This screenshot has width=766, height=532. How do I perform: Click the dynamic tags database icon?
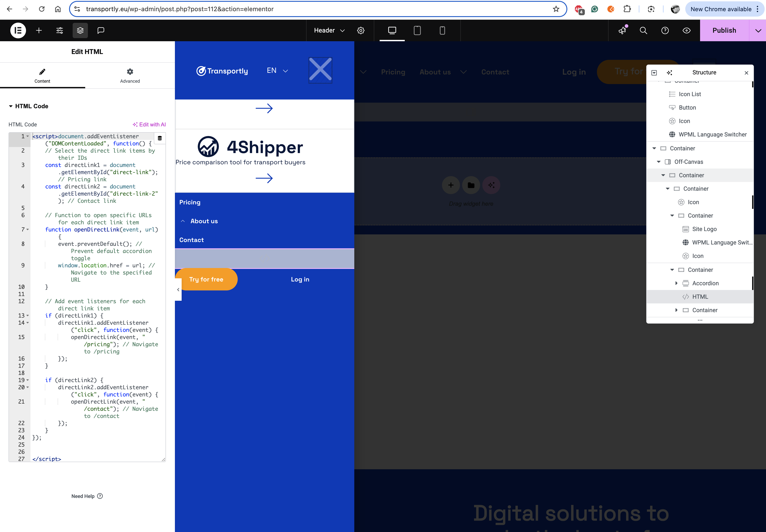pos(160,138)
